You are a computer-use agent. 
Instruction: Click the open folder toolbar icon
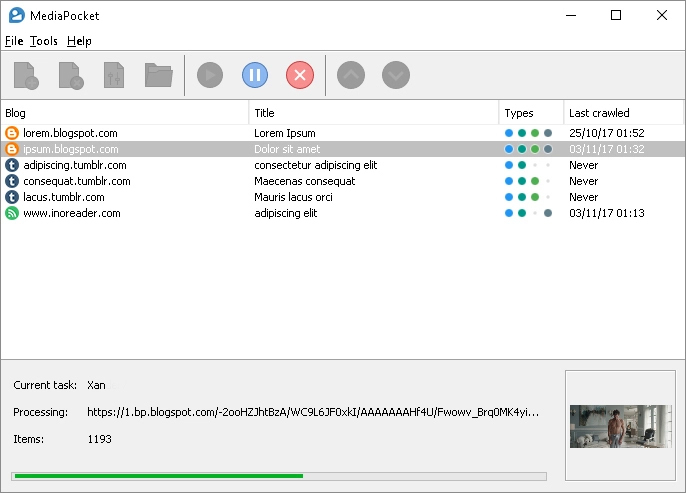coord(159,75)
